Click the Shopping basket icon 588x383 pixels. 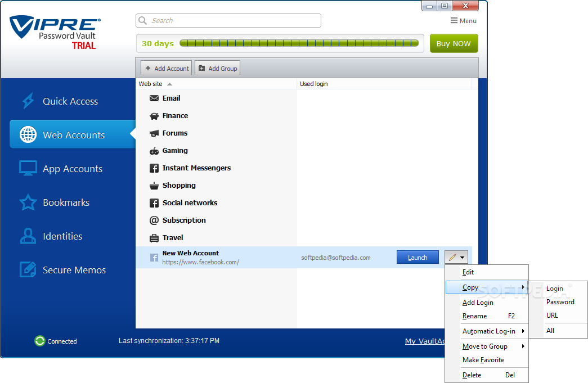pos(154,186)
